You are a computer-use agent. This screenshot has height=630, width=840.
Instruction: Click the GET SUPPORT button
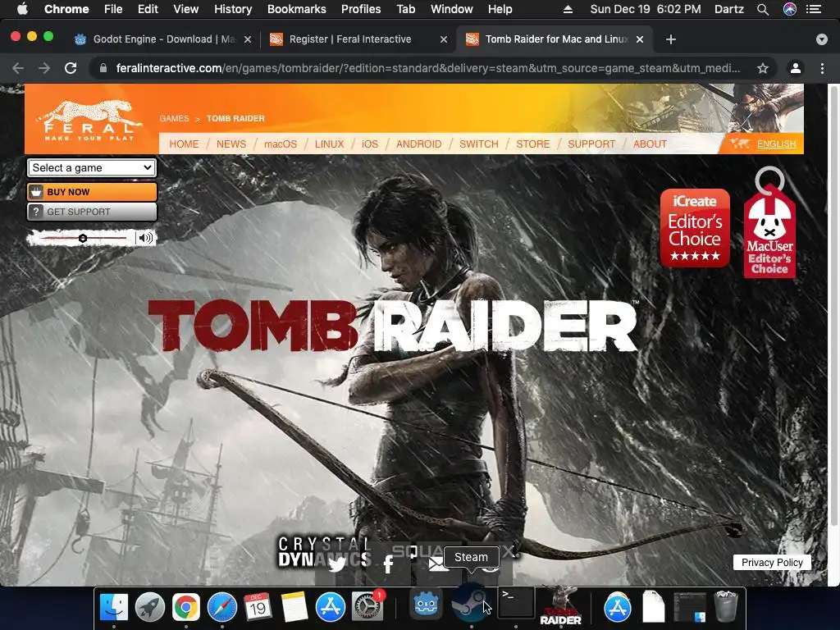click(92, 212)
